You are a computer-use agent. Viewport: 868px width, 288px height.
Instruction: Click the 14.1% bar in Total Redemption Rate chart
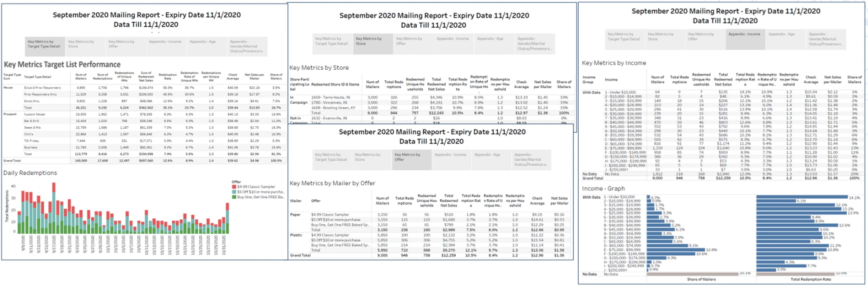pos(802,197)
